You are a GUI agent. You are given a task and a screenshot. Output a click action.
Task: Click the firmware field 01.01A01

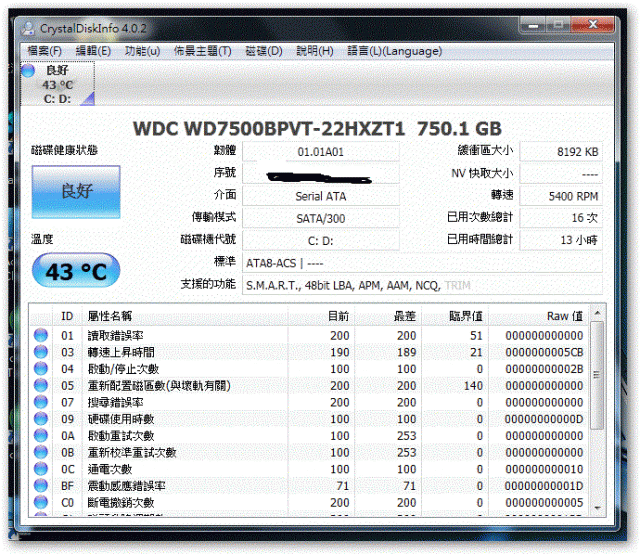tap(321, 152)
